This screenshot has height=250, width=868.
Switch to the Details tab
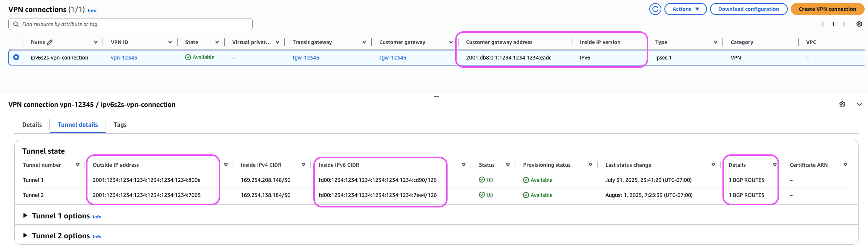(32, 125)
